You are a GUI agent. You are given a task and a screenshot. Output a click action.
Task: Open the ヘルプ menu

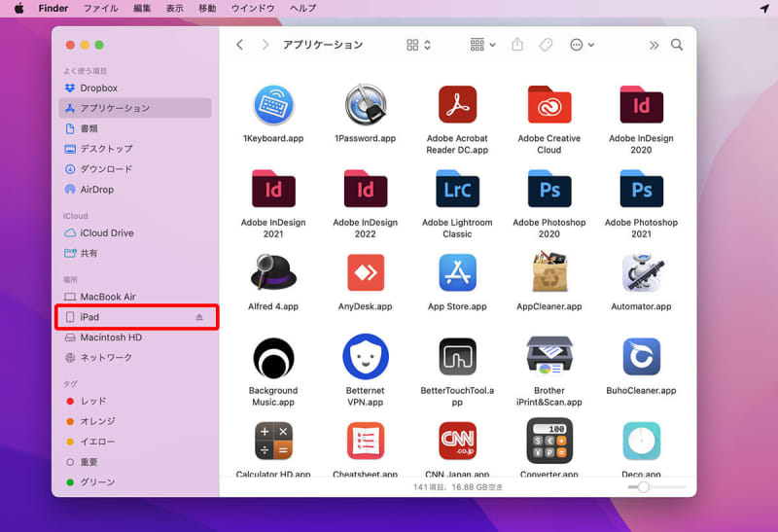[302, 9]
